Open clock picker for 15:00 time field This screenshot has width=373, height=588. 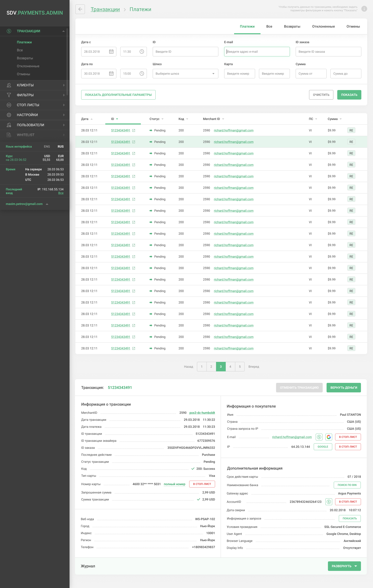142,73
